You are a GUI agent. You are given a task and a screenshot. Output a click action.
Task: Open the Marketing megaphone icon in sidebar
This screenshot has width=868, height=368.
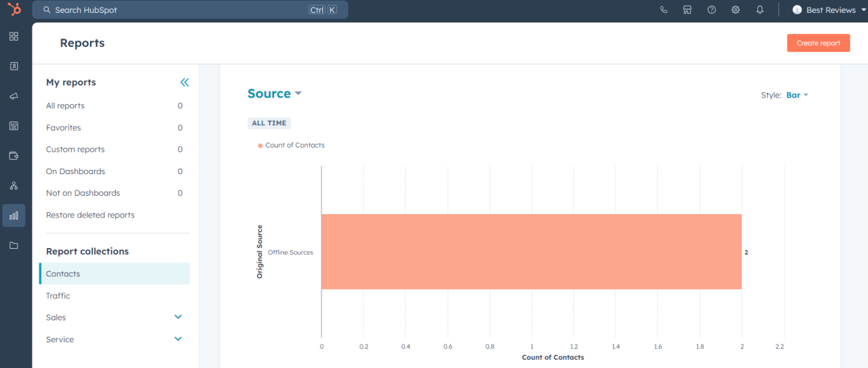[14, 96]
